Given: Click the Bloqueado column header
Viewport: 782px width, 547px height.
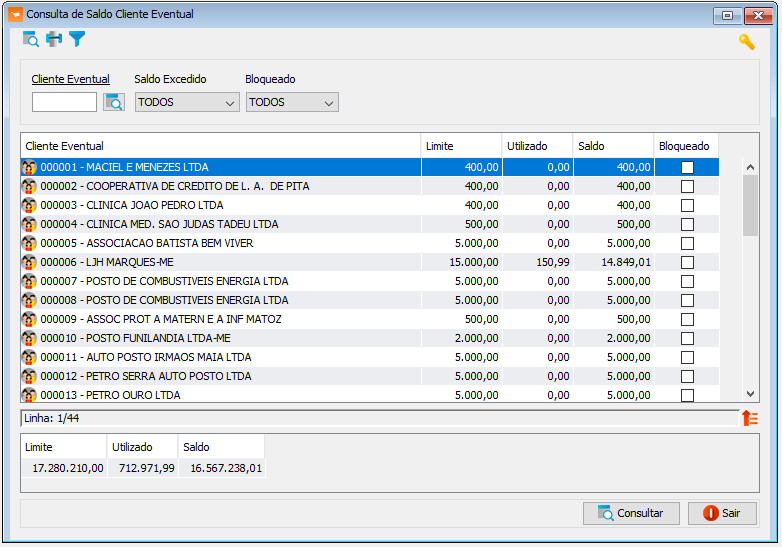Looking at the screenshot, I should 686,146.
